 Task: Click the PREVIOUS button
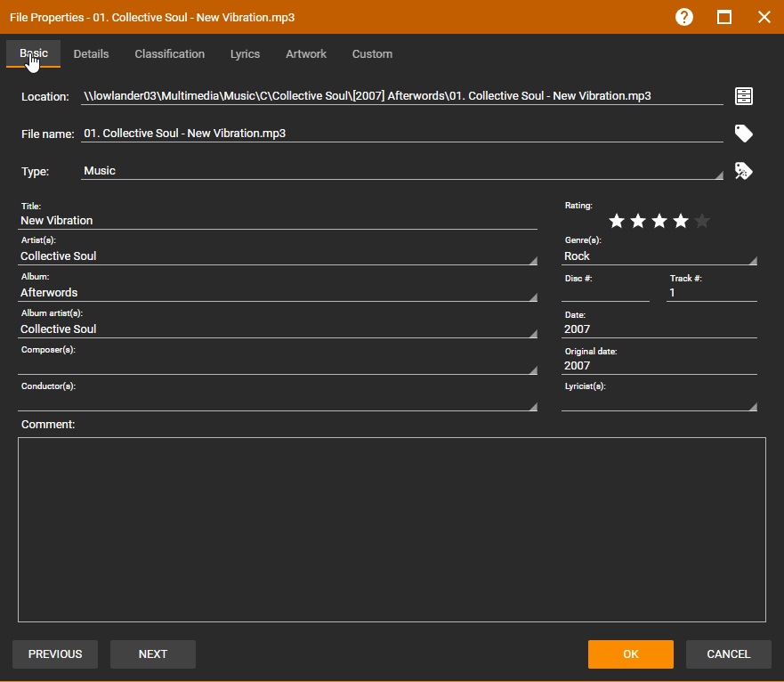click(x=55, y=654)
